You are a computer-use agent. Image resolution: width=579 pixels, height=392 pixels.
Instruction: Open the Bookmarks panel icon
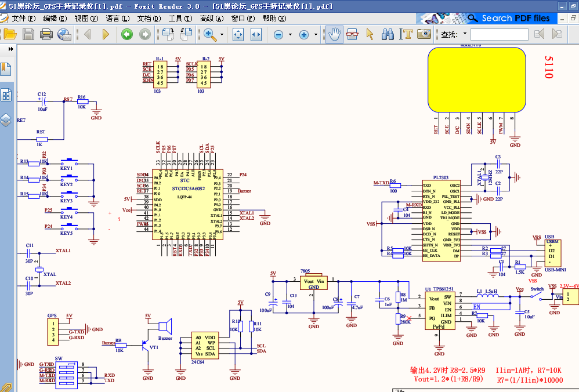[6, 69]
